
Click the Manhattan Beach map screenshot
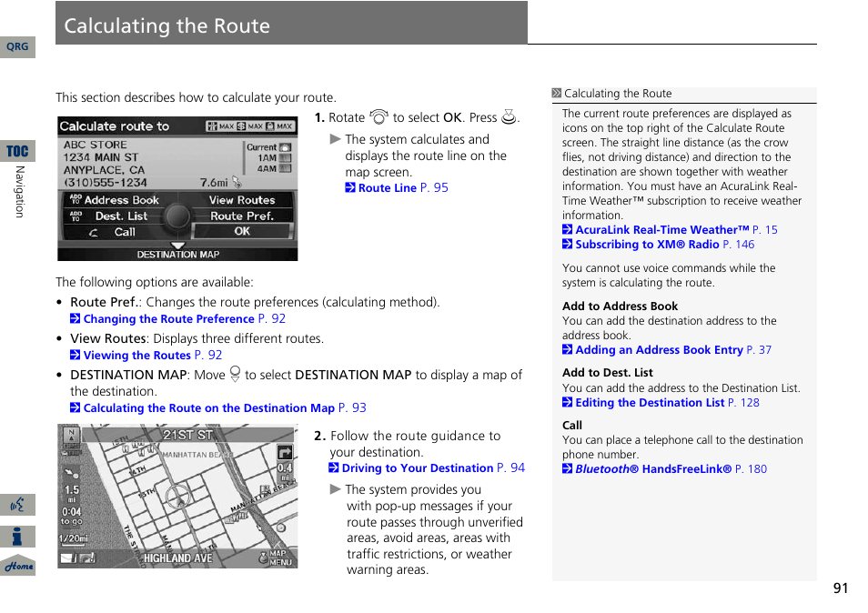point(177,497)
